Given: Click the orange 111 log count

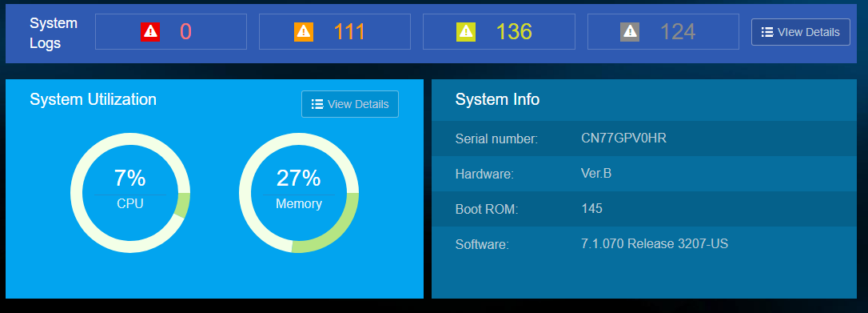Looking at the screenshot, I should coord(349,32).
